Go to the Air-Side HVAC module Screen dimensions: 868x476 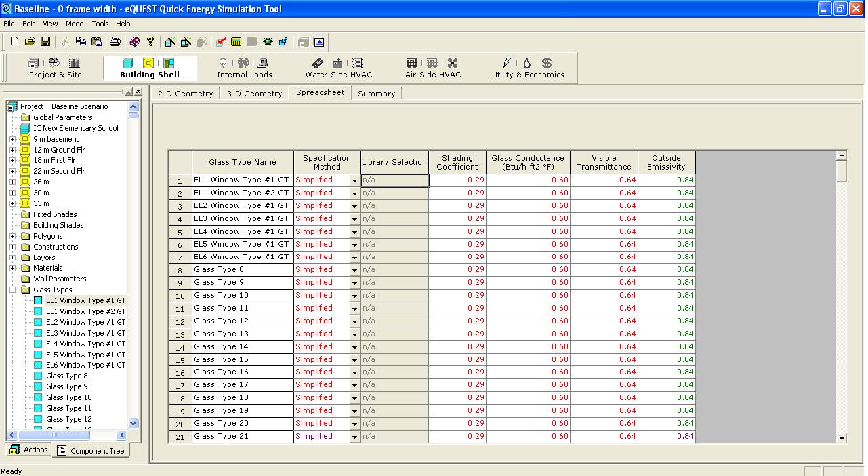[x=432, y=68]
